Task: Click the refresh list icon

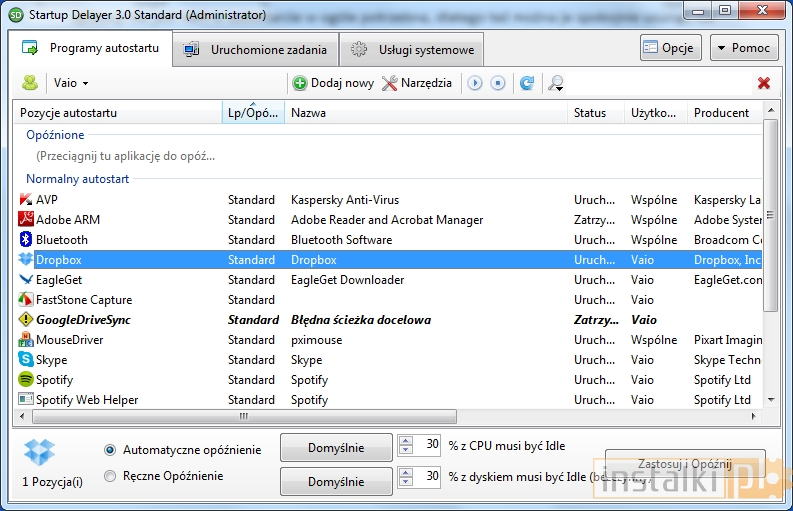Action: [527, 83]
